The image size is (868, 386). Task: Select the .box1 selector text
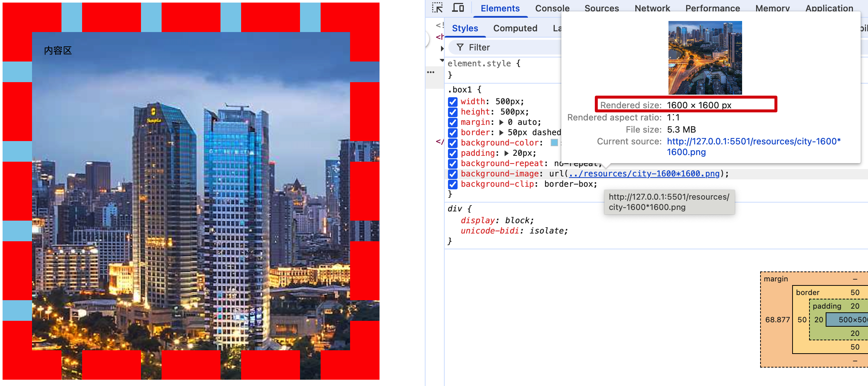click(x=460, y=90)
